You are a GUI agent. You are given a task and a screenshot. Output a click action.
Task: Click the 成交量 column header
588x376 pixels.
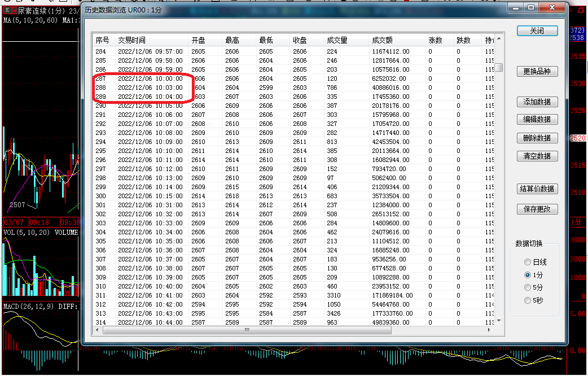[x=337, y=40]
